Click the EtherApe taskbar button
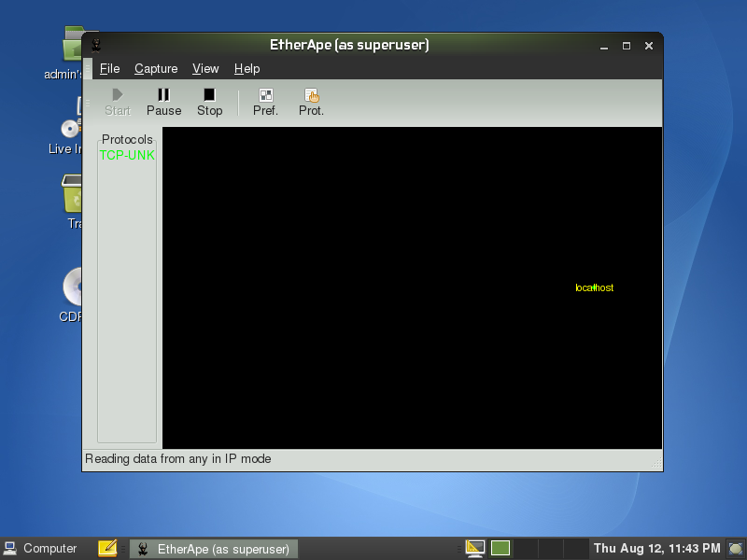This screenshot has width=747, height=560. pyautogui.click(x=214, y=549)
